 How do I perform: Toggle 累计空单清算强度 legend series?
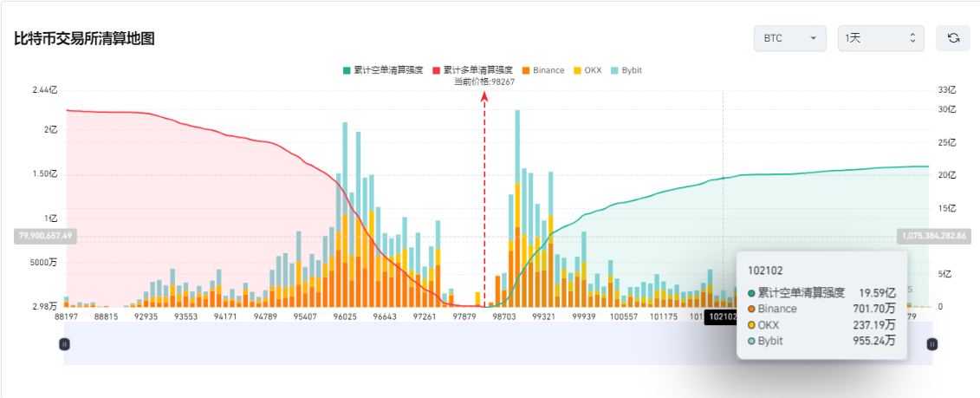(x=382, y=70)
